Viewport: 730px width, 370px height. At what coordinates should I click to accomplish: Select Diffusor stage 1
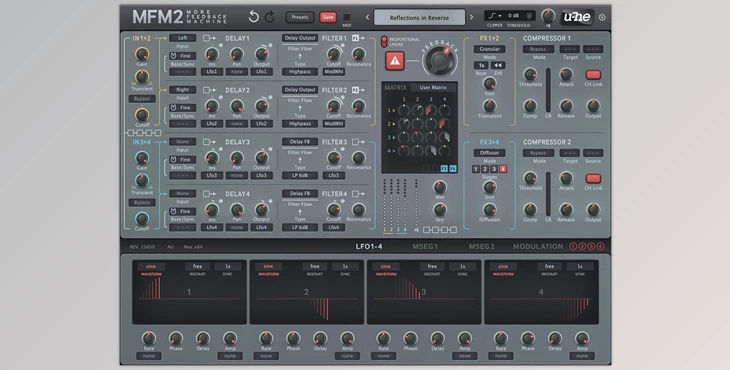tap(476, 169)
